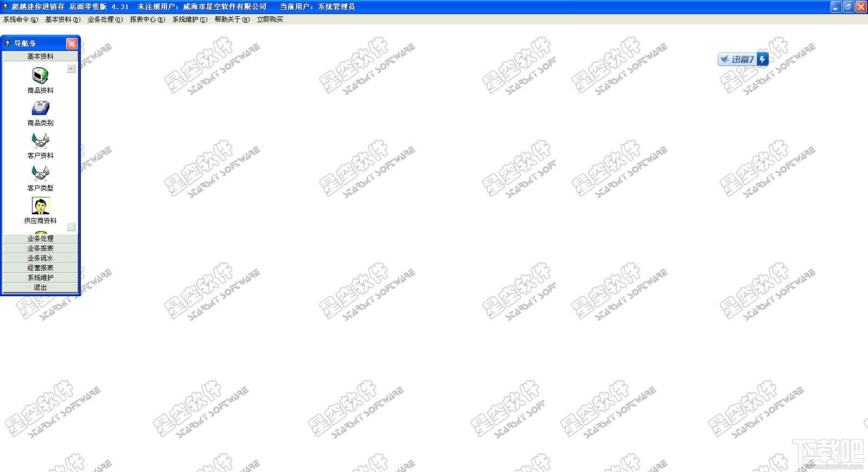Open the 系统命令 menu
This screenshot has height=472, width=868.
(x=21, y=20)
